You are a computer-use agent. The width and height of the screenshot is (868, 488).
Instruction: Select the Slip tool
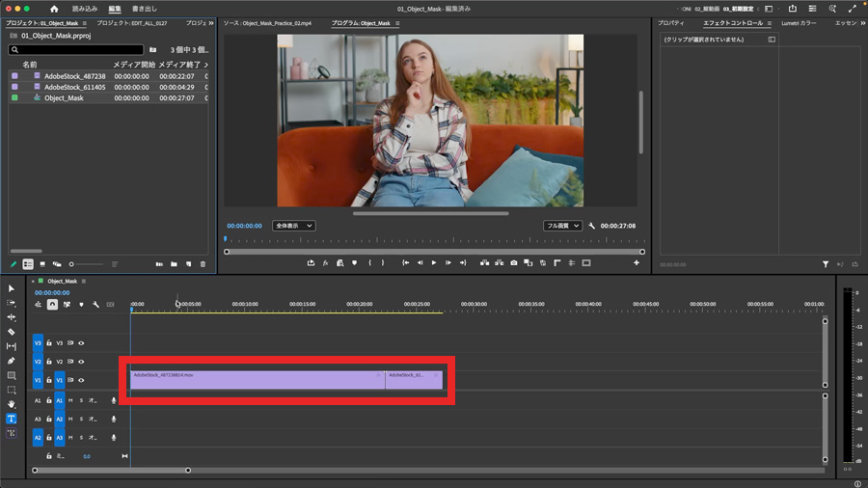click(11, 346)
